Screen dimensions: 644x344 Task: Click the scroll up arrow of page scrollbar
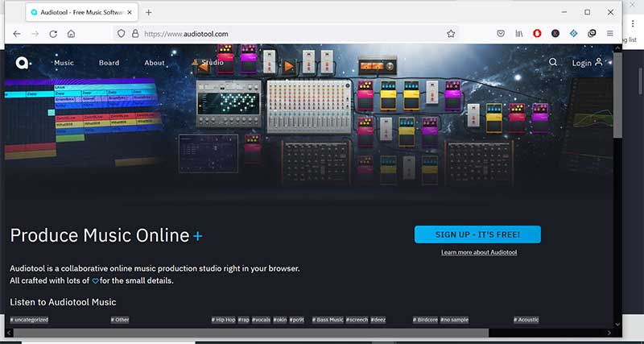[617, 48]
